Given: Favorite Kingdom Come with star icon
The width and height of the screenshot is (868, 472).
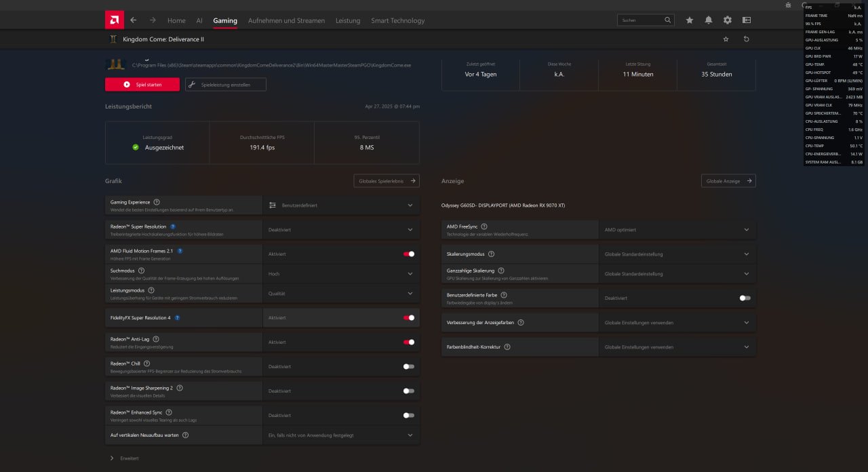Looking at the screenshot, I should tap(726, 39).
